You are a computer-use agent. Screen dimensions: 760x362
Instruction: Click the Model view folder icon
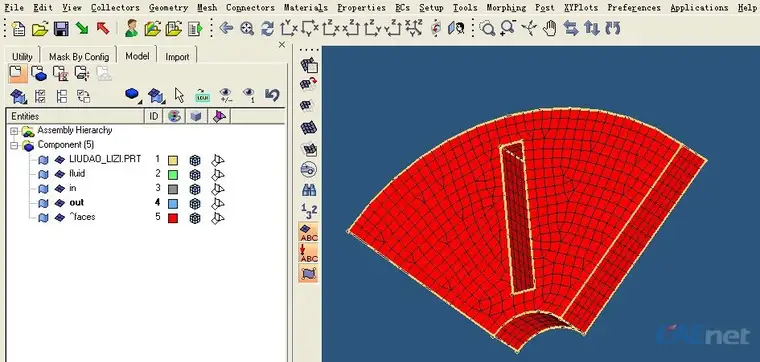(18, 74)
